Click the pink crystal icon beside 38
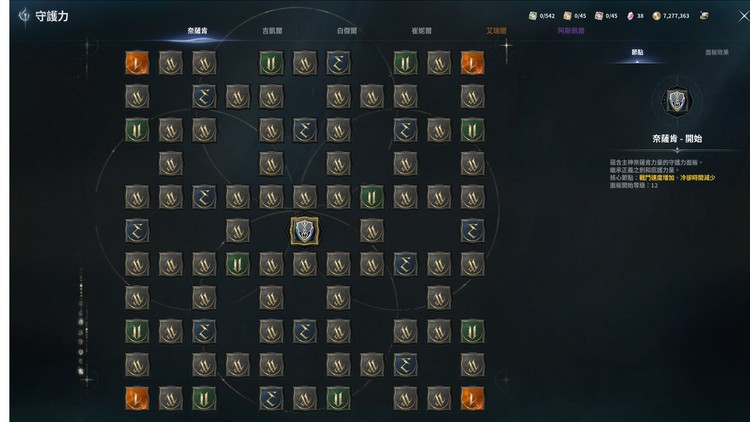Screen dimensions: 750x422 pos(630,16)
